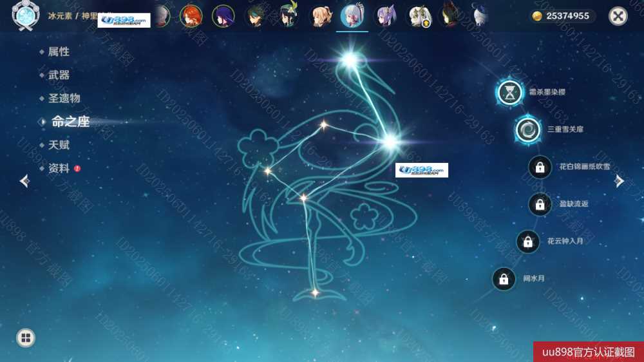Screen dimensions: 644x362
Task: Click the 盈缺流返 label
Action: tap(574, 204)
